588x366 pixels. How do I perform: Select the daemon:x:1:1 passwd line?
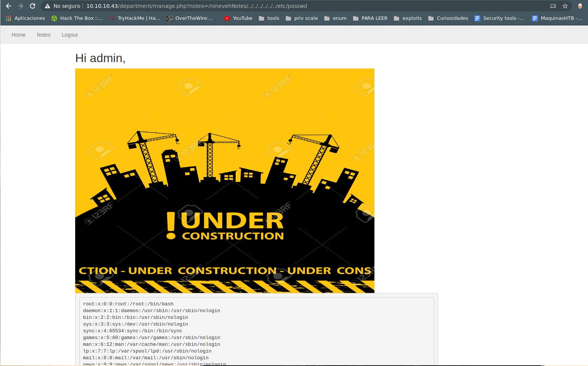pyautogui.click(x=151, y=311)
